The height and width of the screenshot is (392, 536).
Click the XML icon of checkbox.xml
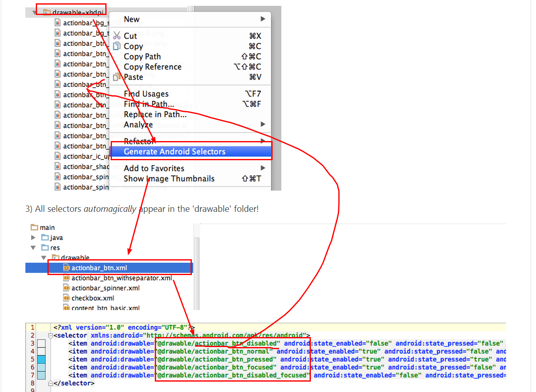pyautogui.click(x=66, y=298)
